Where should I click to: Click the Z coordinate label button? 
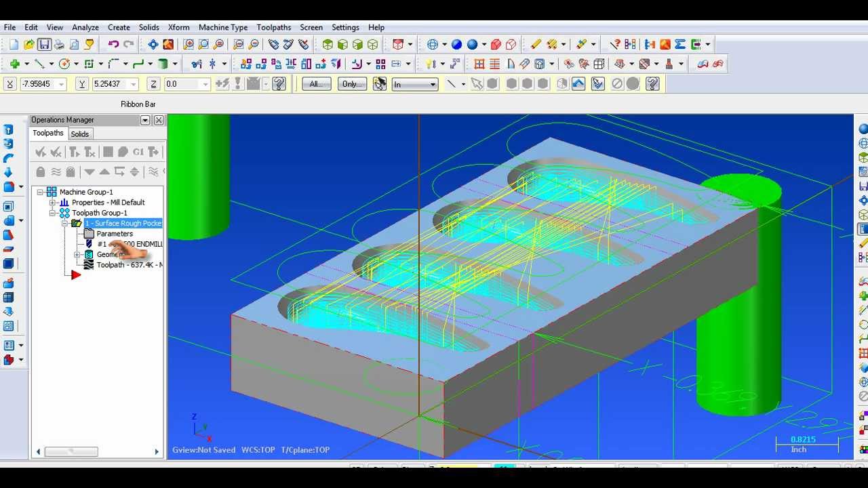pyautogui.click(x=154, y=84)
